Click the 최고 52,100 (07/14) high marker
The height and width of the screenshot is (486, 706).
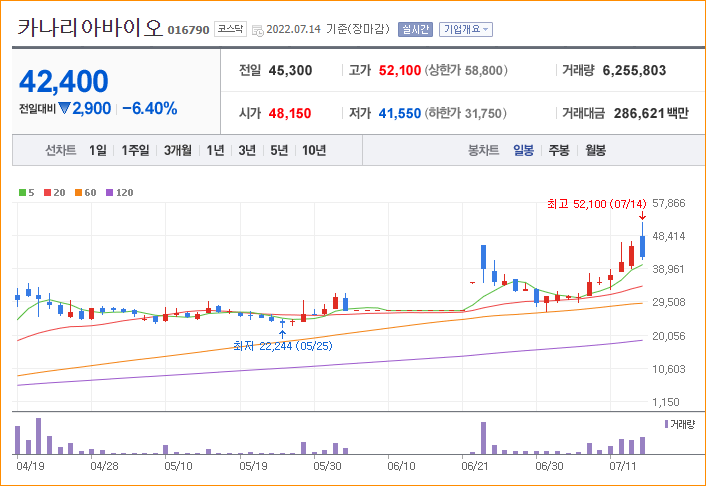point(597,204)
